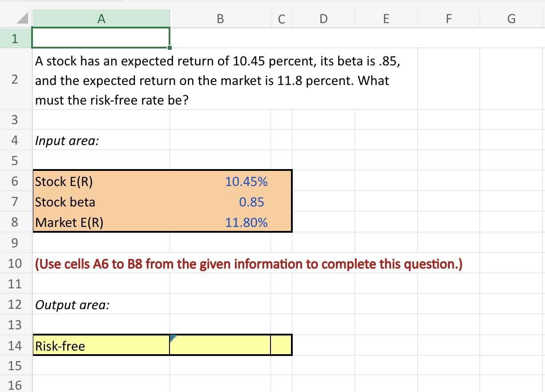Viewport: 545px width, 392px height.
Task: Select column header B
Action: (x=220, y=18)
